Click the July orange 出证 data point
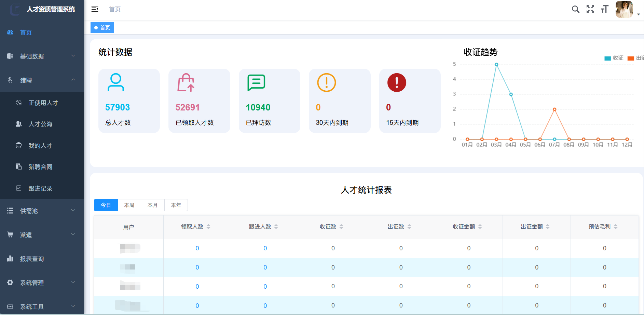644x315 pixels. 554,109
